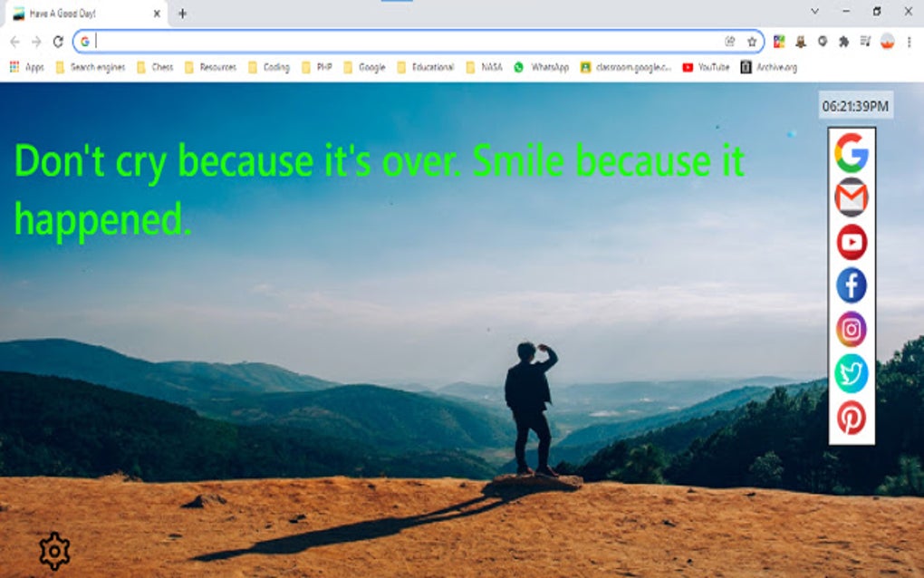Open the page settings gear

(x=54, y=549)
